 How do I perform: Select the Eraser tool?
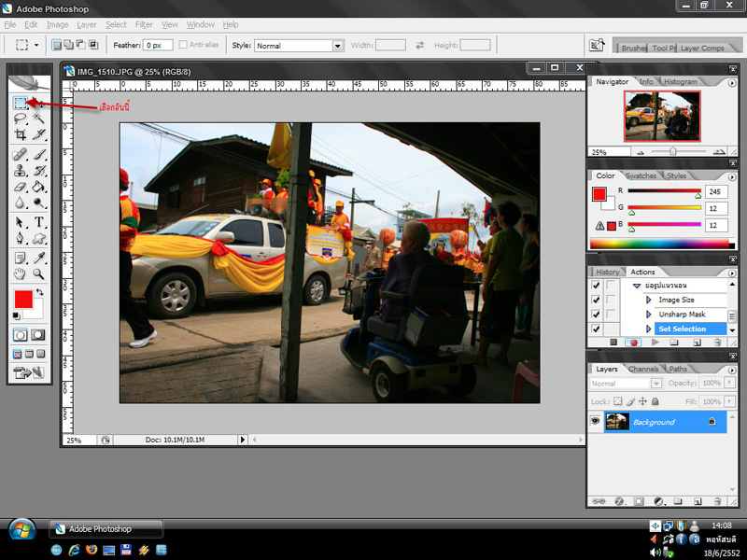pos(20,187)
